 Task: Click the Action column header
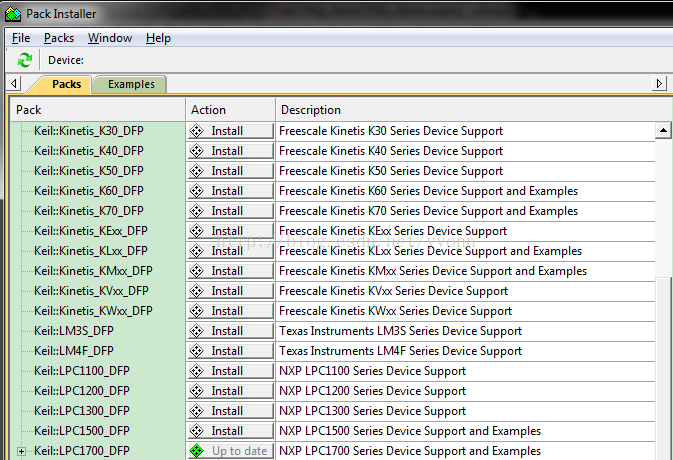[230, 110]
